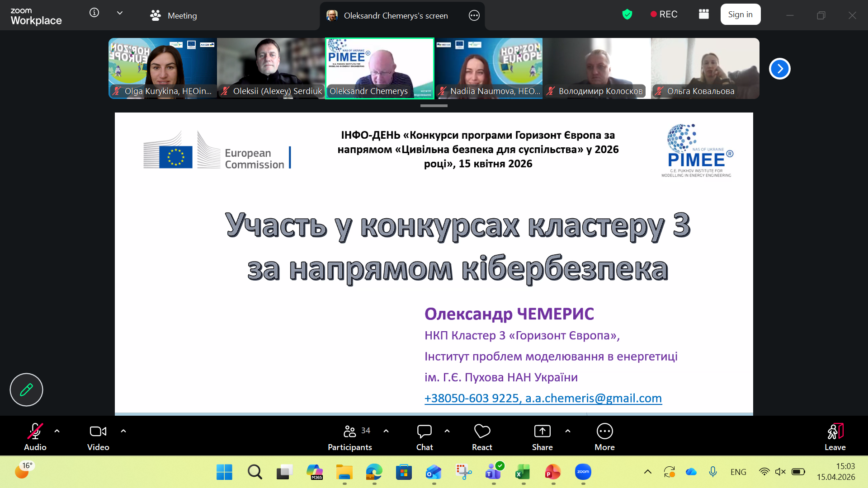Open the More options menu

(604, 437)
